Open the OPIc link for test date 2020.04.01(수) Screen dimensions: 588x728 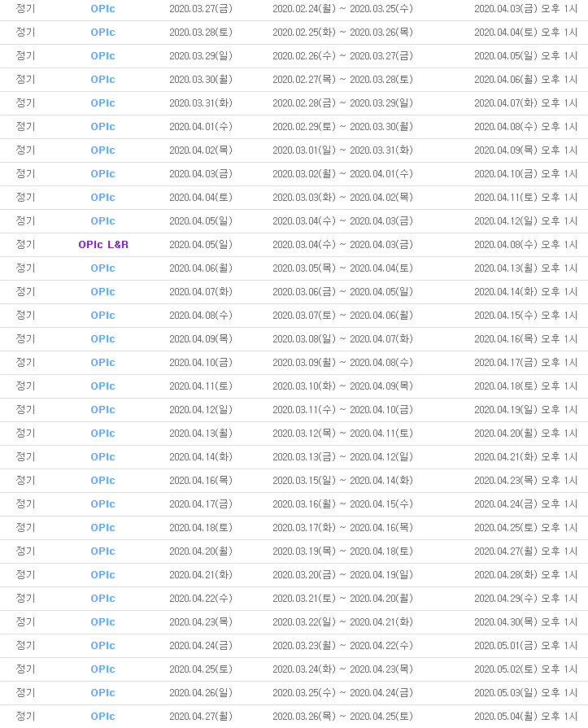(102, 127)
